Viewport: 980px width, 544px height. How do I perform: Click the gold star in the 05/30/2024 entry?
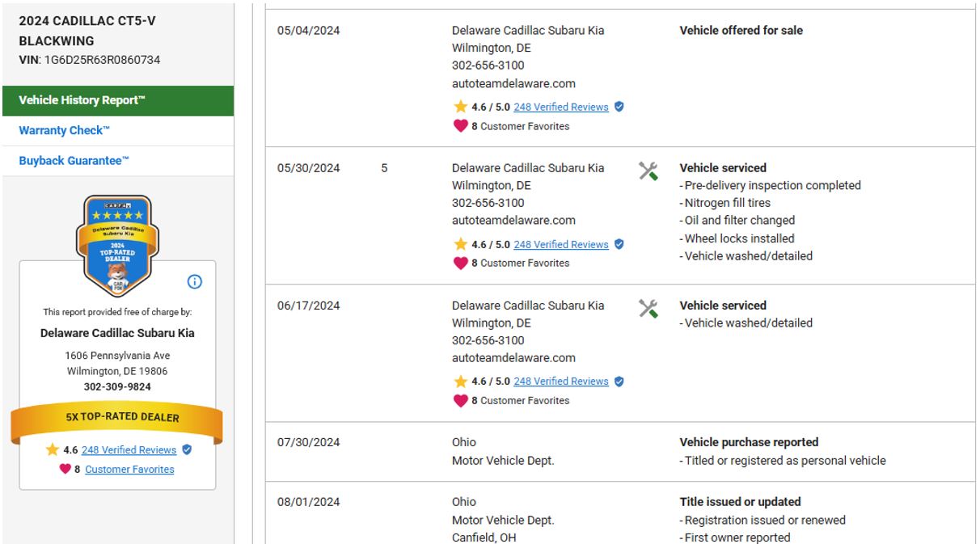coord(460,244)
